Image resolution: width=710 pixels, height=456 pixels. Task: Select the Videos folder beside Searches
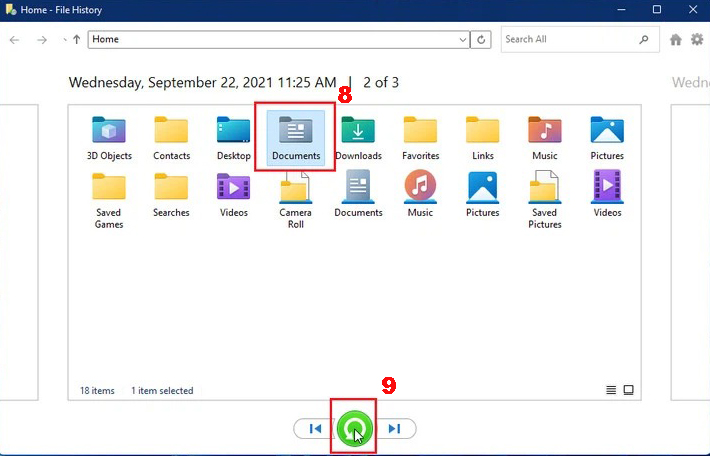(x=234, y=195)
